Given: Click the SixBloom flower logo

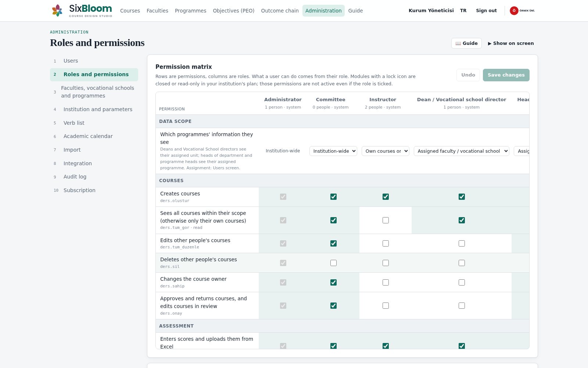Looking at the screenshot, I should [57, 11].
